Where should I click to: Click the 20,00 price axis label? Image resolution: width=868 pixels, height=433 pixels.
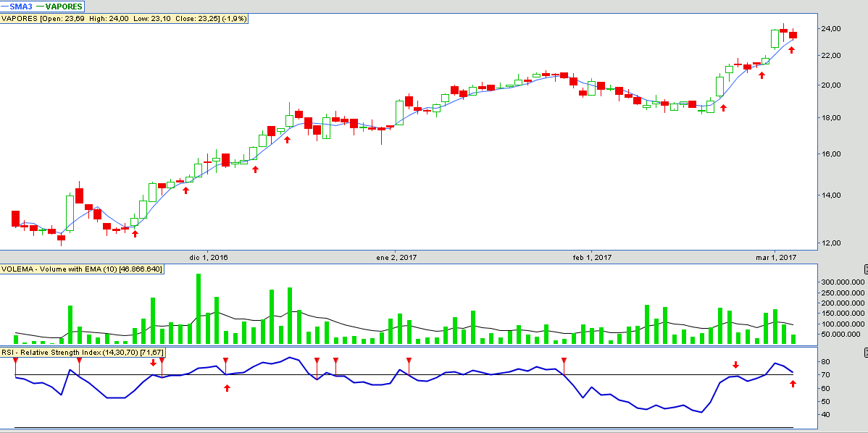(832, 85)
